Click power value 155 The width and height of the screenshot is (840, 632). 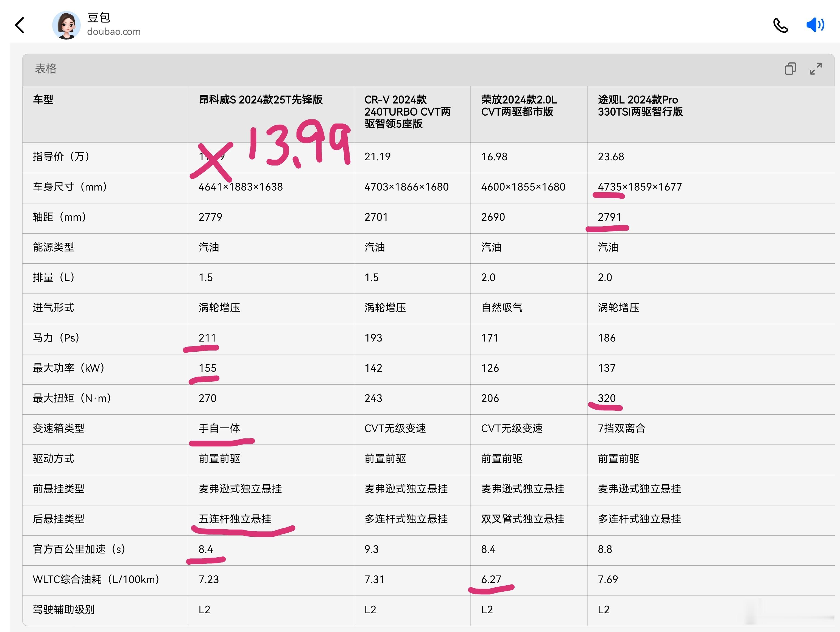pos(207,368)
